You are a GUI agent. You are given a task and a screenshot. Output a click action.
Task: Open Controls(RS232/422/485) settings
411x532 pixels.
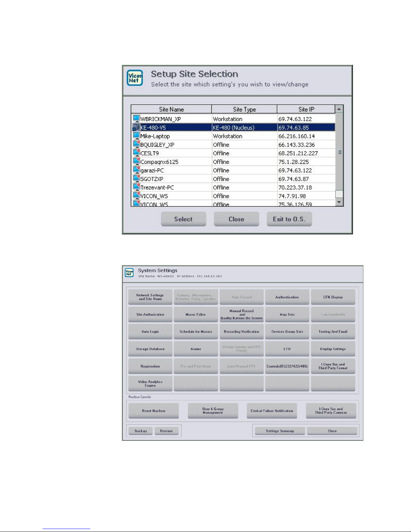287,366
